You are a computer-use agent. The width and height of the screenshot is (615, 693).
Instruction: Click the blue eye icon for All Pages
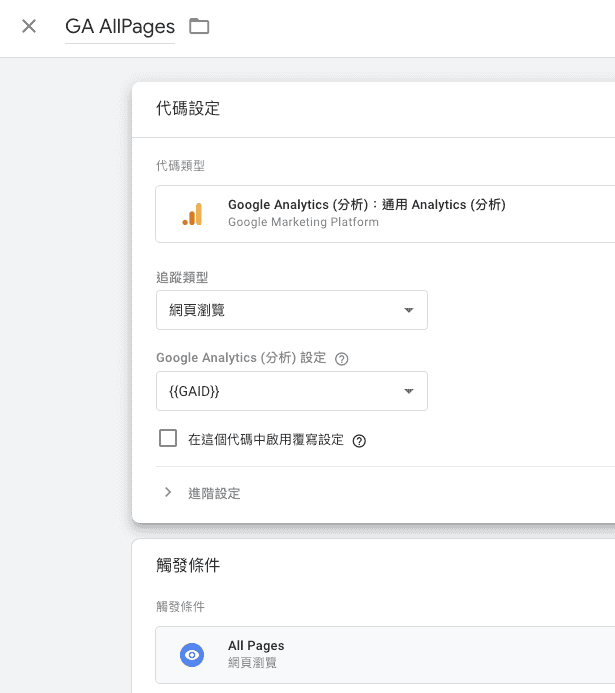click(x=191, y=654)
